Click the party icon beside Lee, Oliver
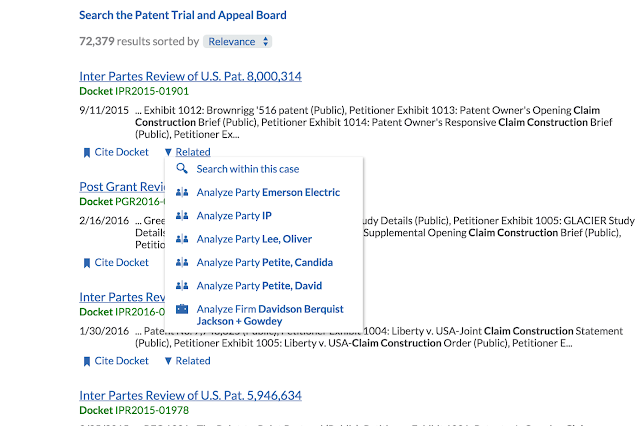The width and height of the screenshot is (640, 426). (182, 239)
